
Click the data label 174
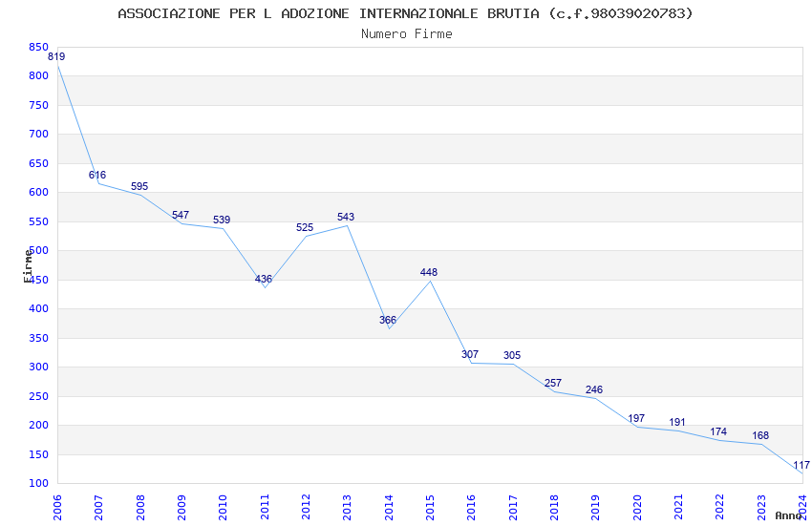[718, 431]
